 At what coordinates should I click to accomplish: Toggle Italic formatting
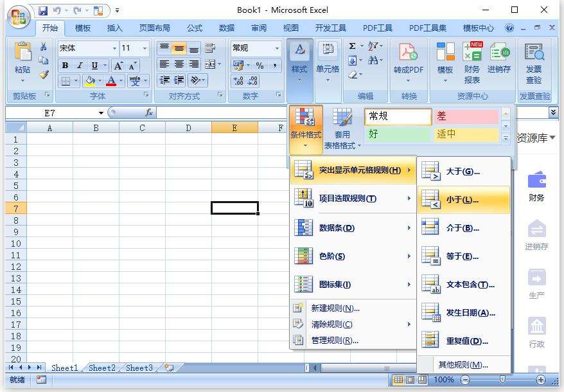pyautogui.click(x=80, y=66)
